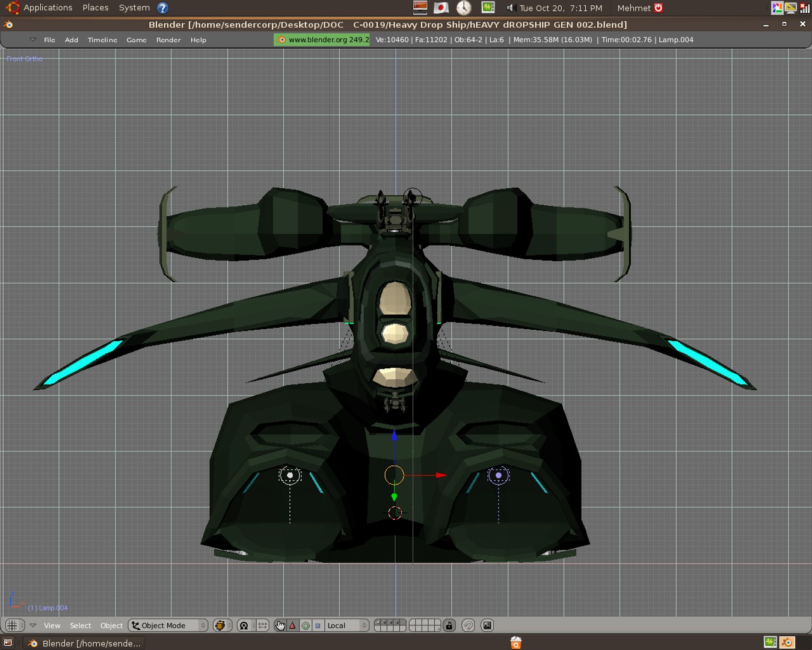Click the Lamp.004 label in viewport corner

coord(48,608)
